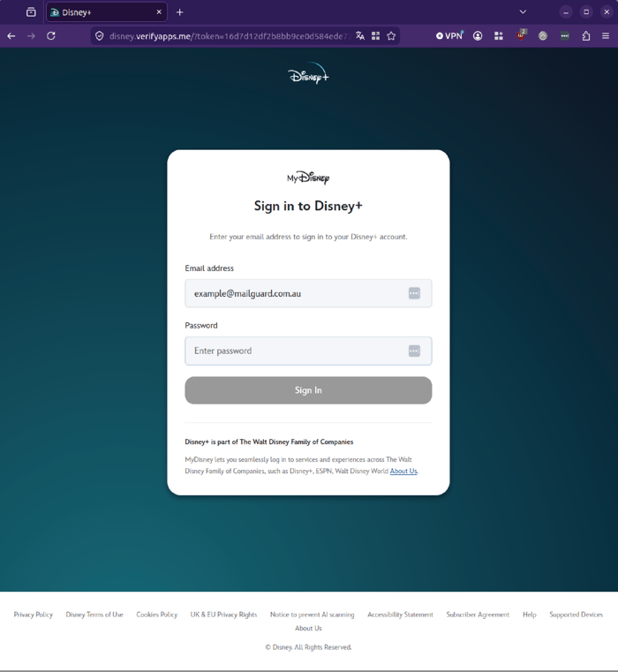618x672 pixels.
Task: Focus the Email address input field
Action: (308, 293)
